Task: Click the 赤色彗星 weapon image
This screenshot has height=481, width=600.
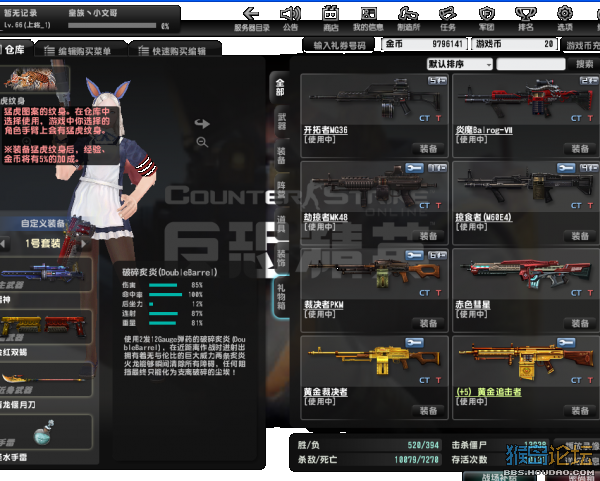Action: (526, 274)
